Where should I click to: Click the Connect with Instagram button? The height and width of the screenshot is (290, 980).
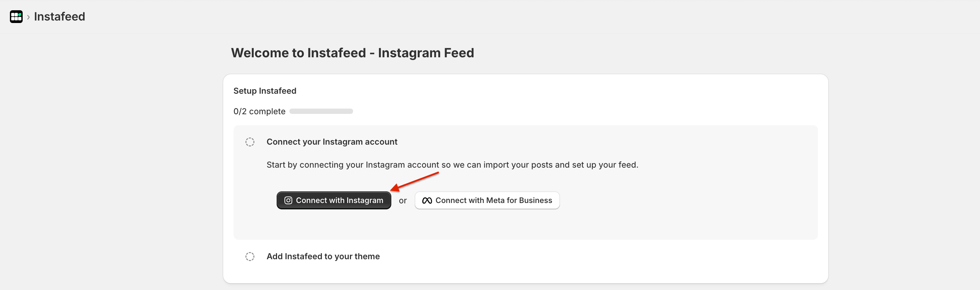click(x=334, y=200)
